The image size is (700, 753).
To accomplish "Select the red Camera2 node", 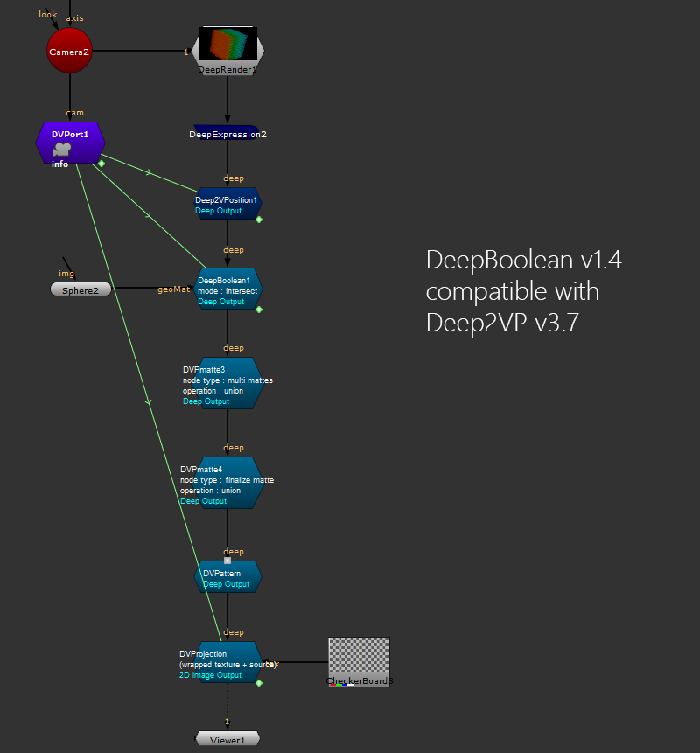I will (x=69, y=52).
